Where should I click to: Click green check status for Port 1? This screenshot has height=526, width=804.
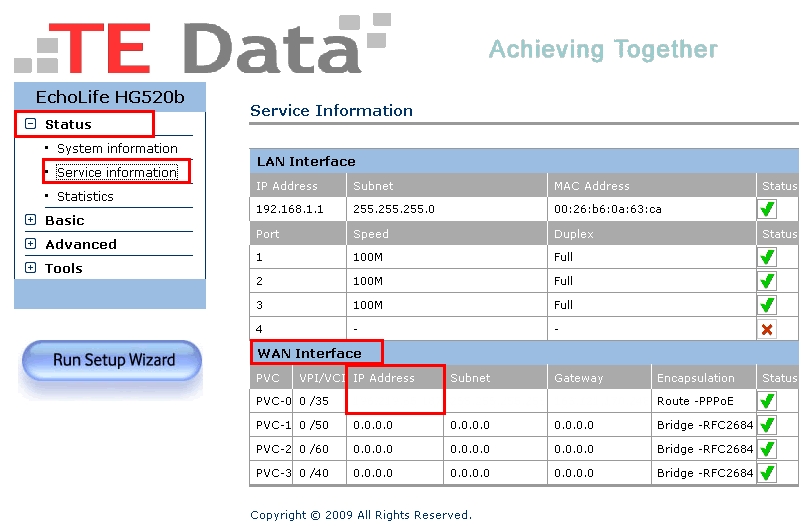point(767,257)
